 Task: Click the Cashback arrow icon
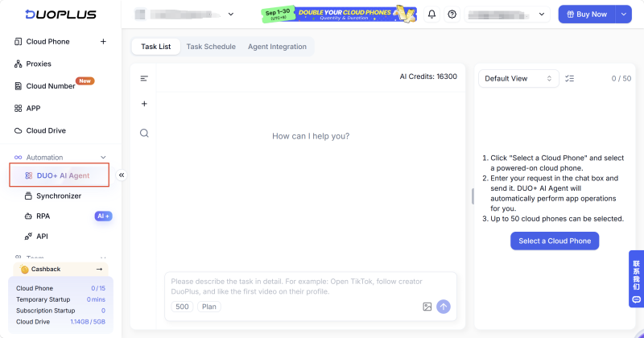click(x=99, y=269)
